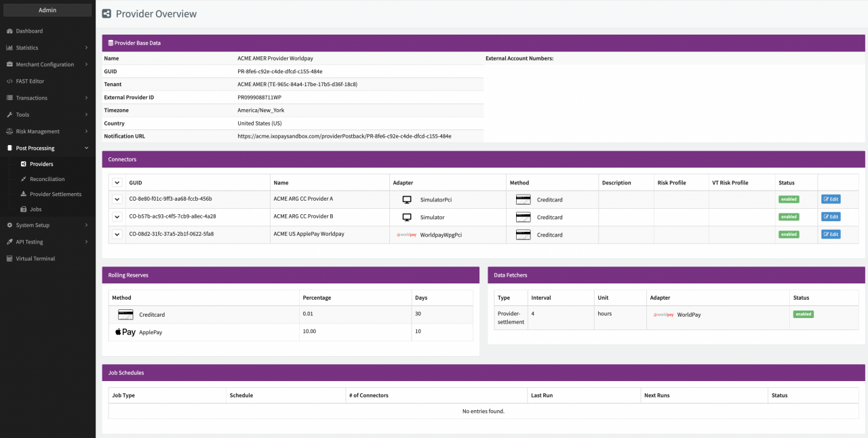Click the Tools wrench icon
This screenshot has width=868, height=438.
9,115
